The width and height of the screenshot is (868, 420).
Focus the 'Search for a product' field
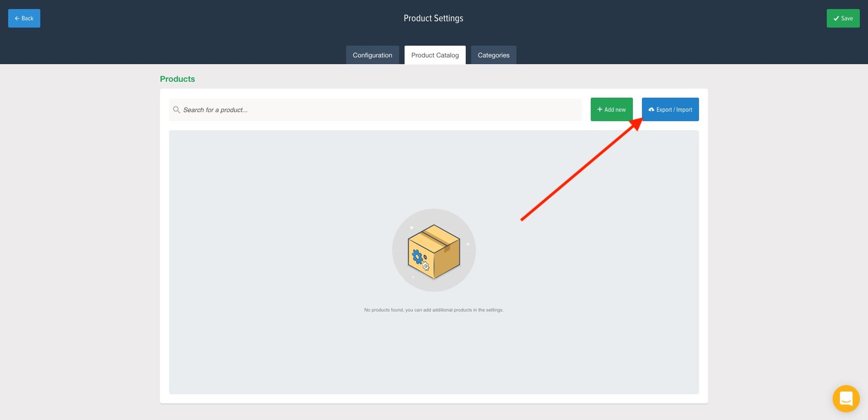(x=378, y=110)
